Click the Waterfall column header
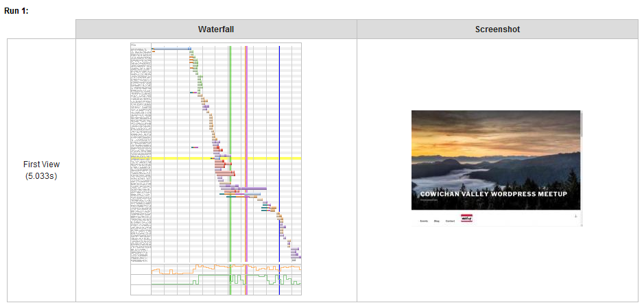Viewport: 644px width, 305px height. 216,29
